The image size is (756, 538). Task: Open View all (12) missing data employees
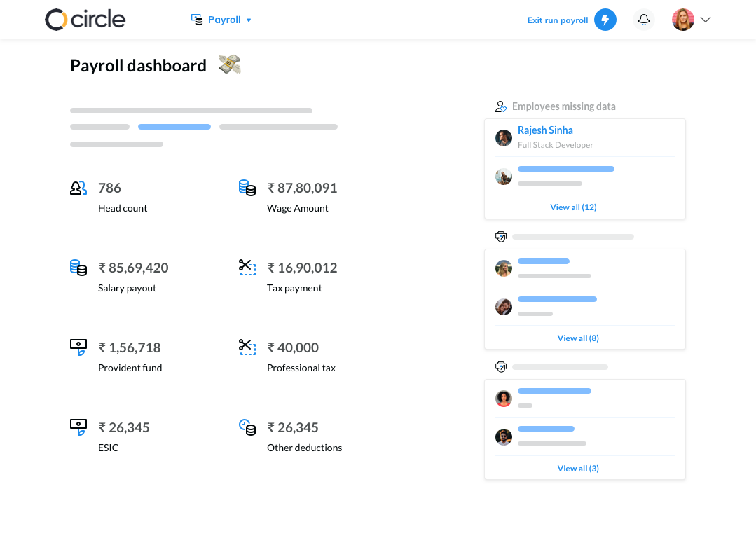click(x=573, y=207)
